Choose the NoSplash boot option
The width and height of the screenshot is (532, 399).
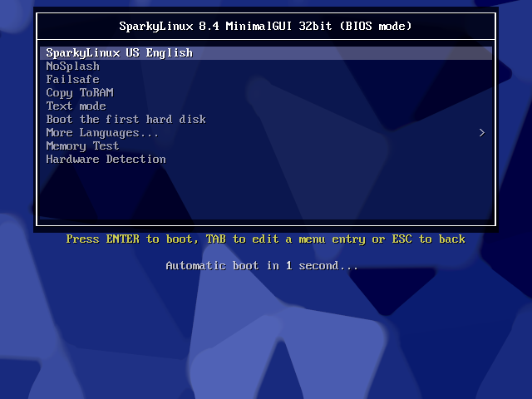[266, 66]
